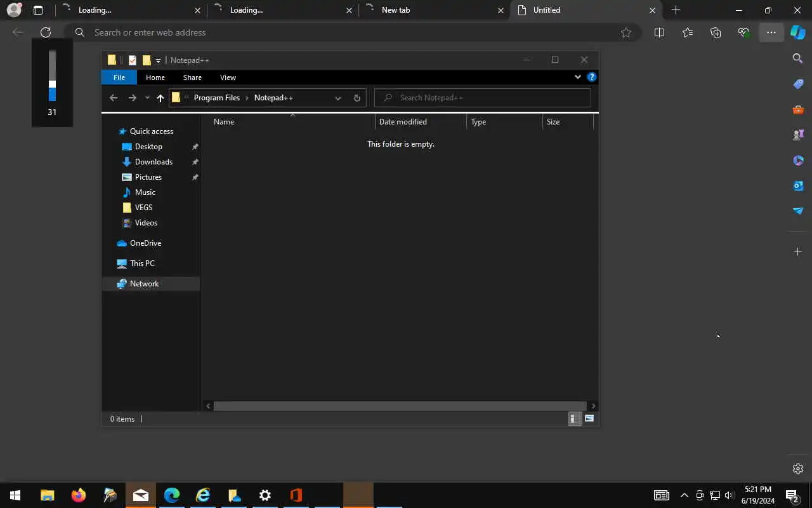The width and height of the screenshot is (812, 508).
Task: Go up one folder level
Action: click(x=160, y=98)
